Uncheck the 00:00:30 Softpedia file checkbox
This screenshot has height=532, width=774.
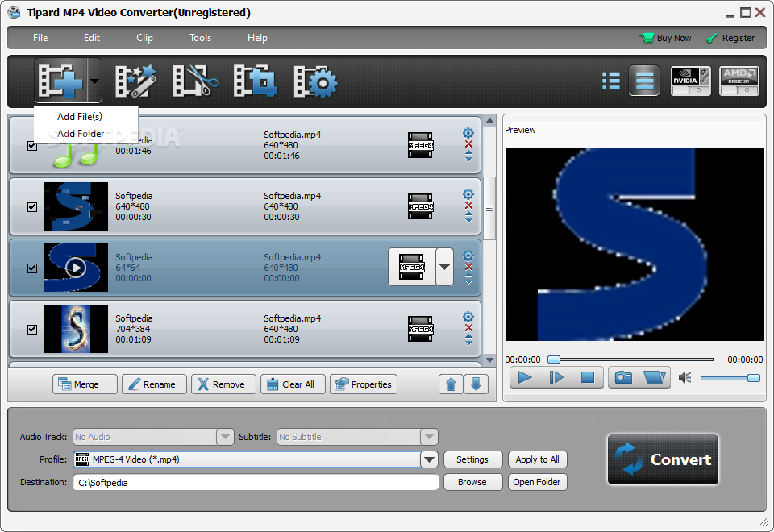coord(32,207)
